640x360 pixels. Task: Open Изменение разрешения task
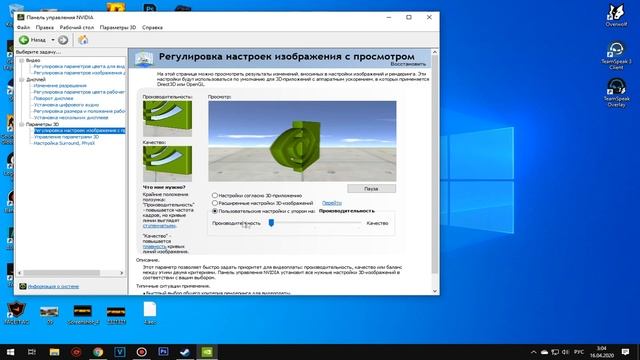60,86
